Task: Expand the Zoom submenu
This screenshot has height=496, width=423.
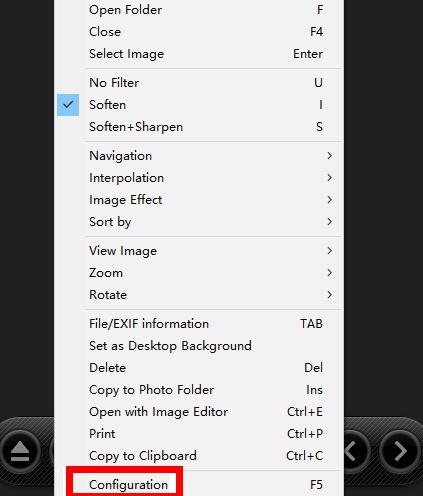Action: point(200,273)
